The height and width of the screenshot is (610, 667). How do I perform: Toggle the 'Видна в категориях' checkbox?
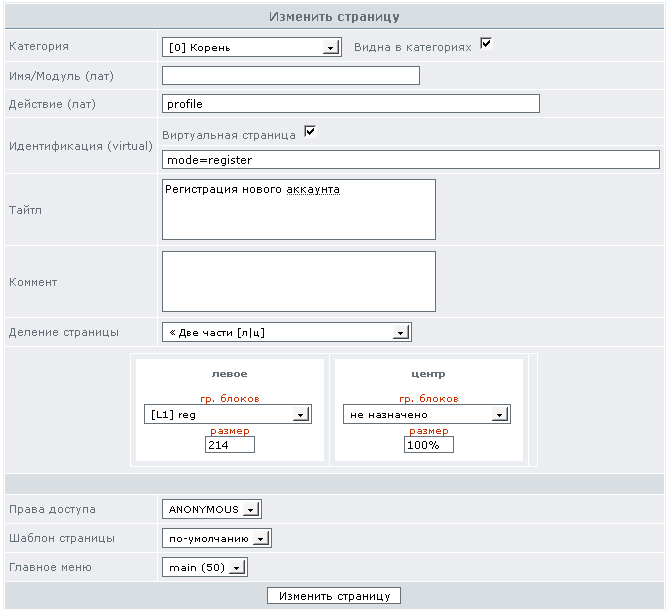click(486, 44)
